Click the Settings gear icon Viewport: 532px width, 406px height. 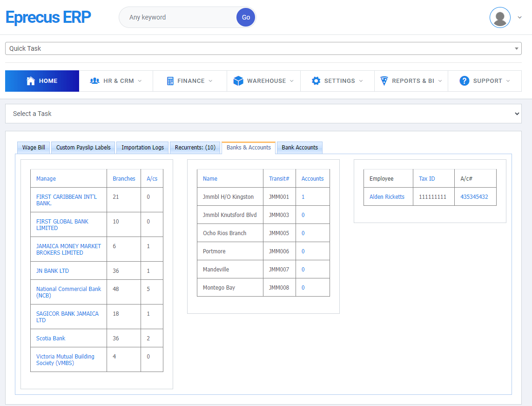click(316, 81)
